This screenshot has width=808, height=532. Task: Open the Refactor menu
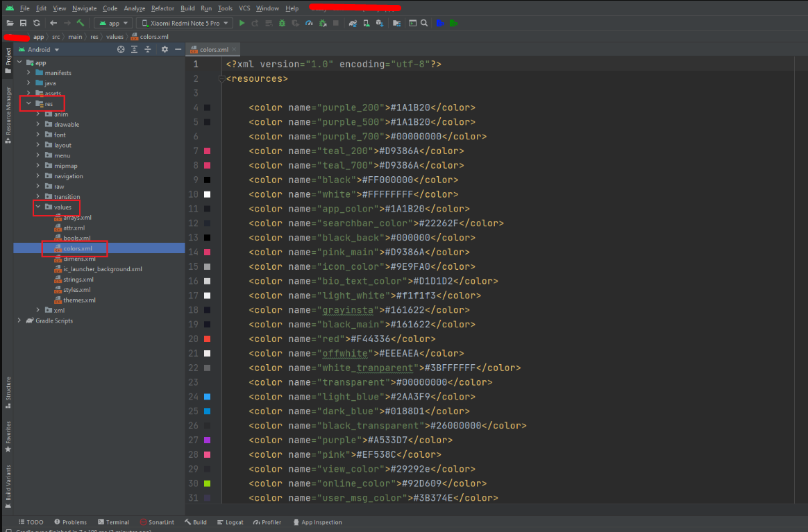[x=162, y=8]
